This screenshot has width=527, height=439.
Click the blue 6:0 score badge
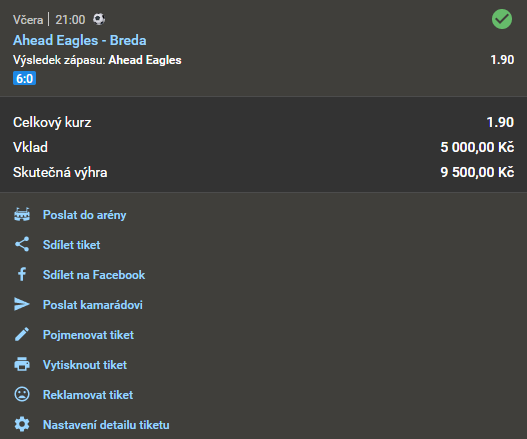(25, 78)
